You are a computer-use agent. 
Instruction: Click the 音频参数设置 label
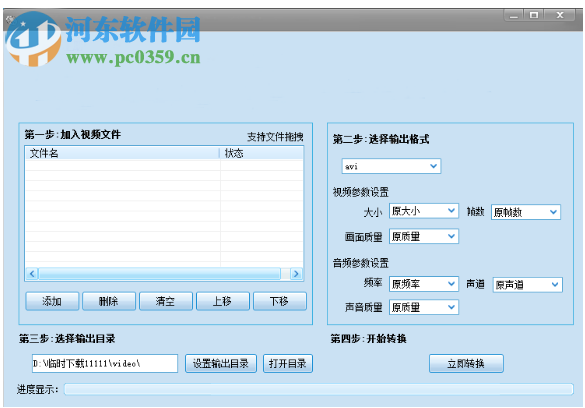[x=361, y=263]
